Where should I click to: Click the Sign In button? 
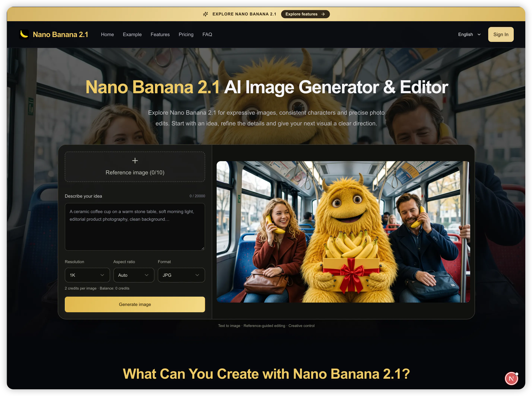click(501, 34)
